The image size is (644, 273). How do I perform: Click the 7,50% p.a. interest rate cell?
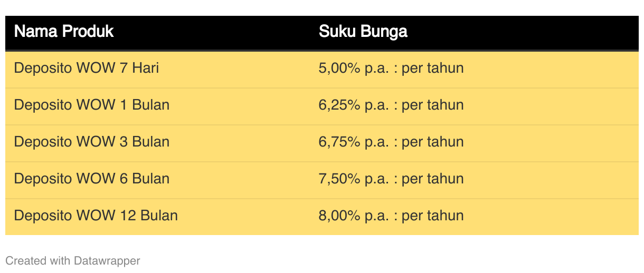pos(391,179)
